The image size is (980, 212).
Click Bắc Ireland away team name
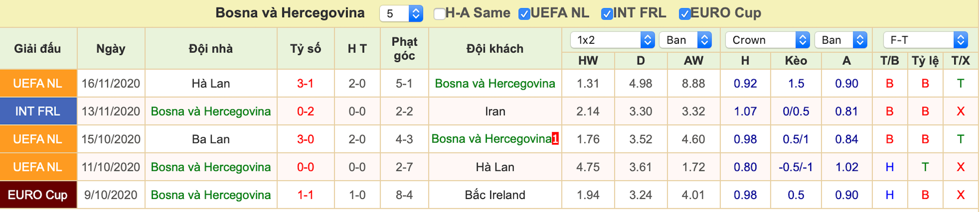tap(495, 195)
